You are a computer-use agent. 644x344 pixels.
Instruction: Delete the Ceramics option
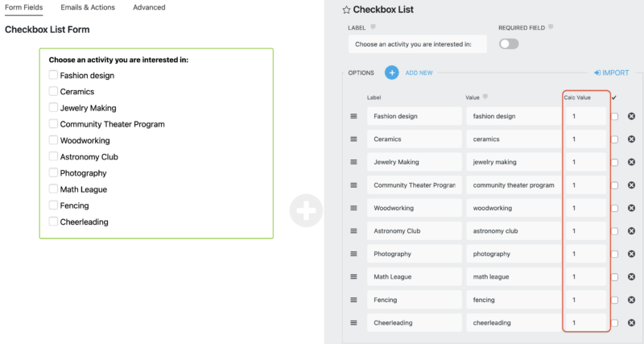[x=632, y=139]
